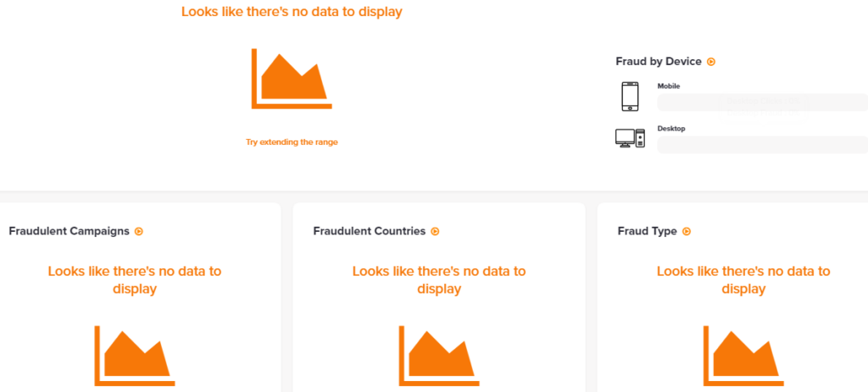Click the "Try extending the range" link
868x392 pixels.
(292, 142)
